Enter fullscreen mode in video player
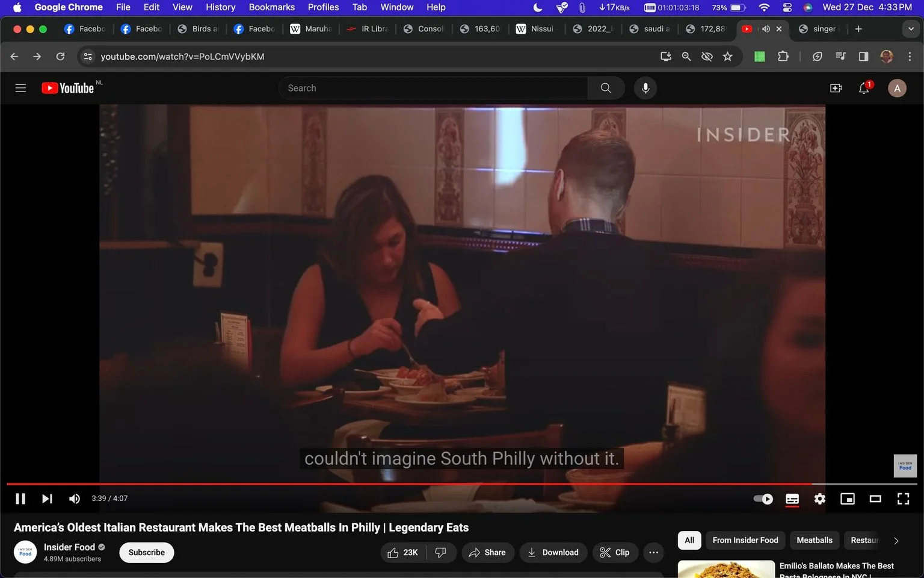This screenshot has width=924, height=578. pyautogui.click(x=903, y=499)
